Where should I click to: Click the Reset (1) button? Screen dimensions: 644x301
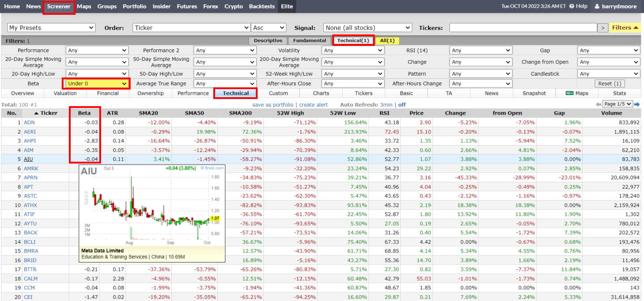click(x=610, y=83)
